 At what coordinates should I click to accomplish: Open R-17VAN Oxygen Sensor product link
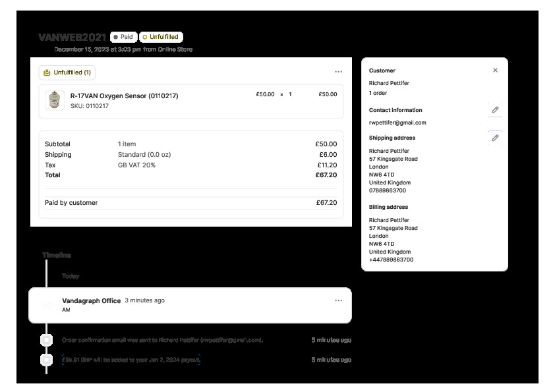pyautogui.click(x=124, y=96)
